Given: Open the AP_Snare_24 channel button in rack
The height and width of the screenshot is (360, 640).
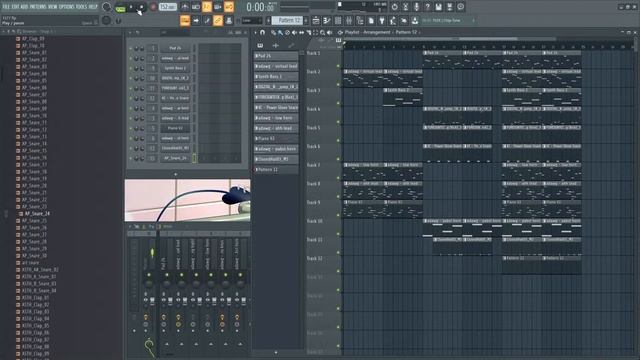Looking at the screenshot, I should click(x=175, y=158).
